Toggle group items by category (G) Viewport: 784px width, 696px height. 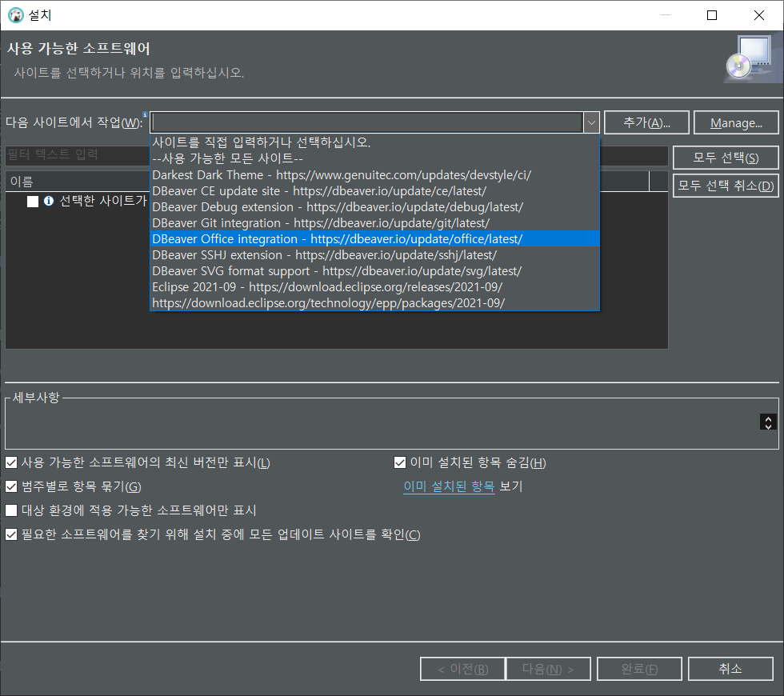coord(11,486)
